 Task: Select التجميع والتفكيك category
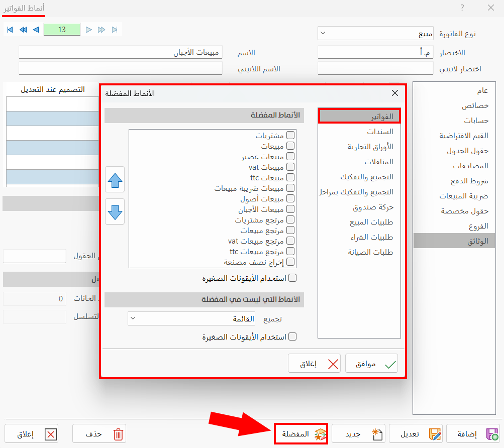pyautogui.click(x=359, y=177)
